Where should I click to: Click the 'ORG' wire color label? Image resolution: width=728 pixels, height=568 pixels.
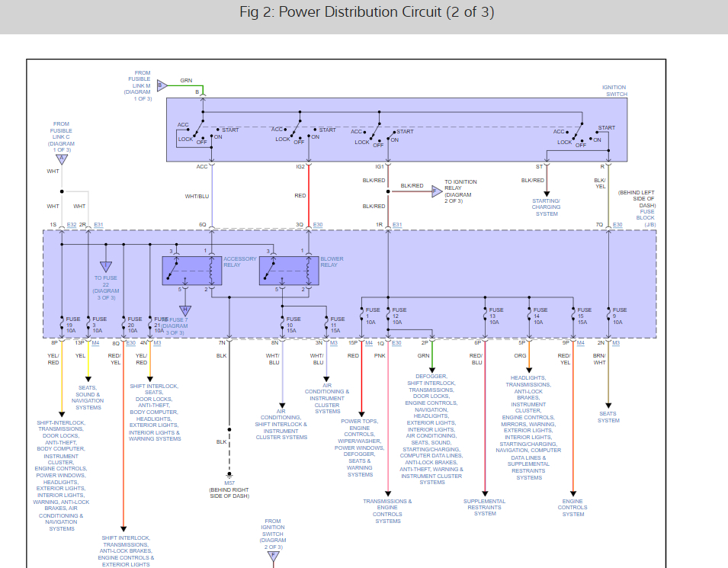click(x=520, y=356)
